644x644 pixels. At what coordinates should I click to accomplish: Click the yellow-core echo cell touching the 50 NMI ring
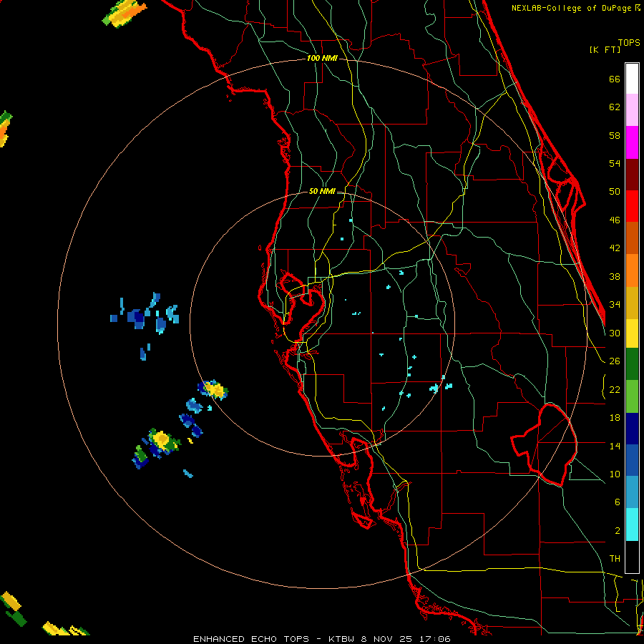click(213, 389)
